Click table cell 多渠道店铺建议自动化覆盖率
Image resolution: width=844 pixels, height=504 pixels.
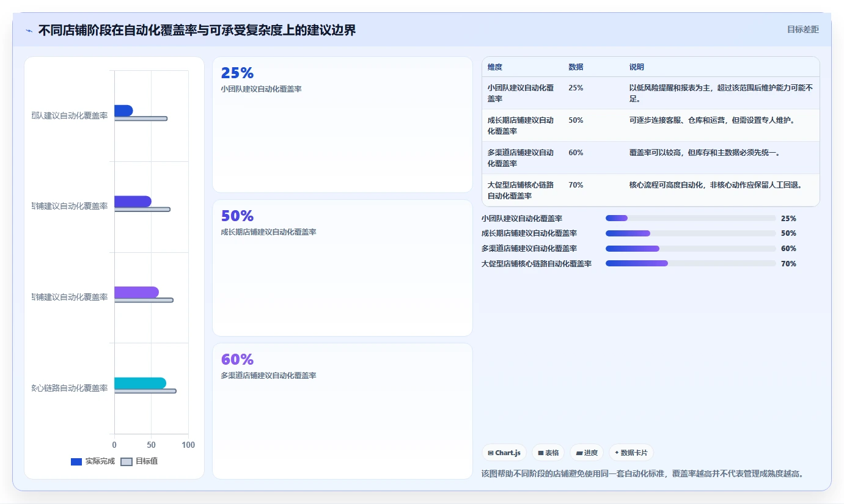click(521, 158)
